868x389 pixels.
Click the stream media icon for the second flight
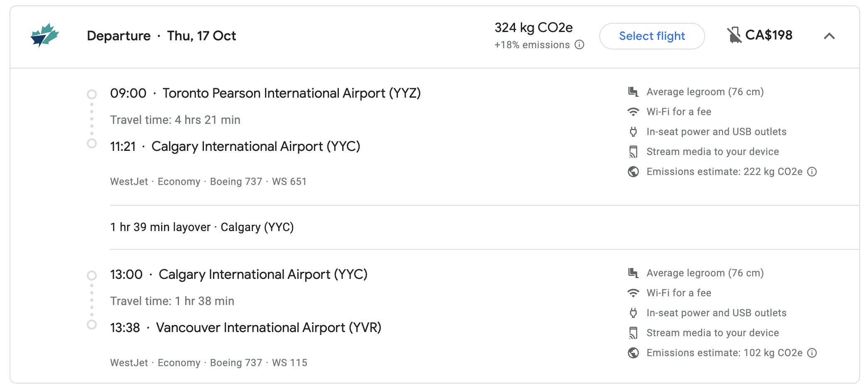tap(633, 332)
